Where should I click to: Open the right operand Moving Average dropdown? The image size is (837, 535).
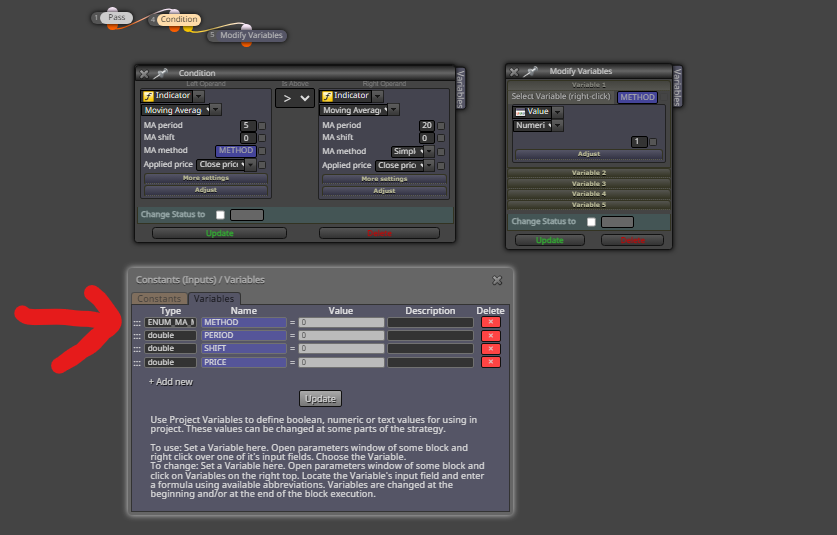coord(394,110)
